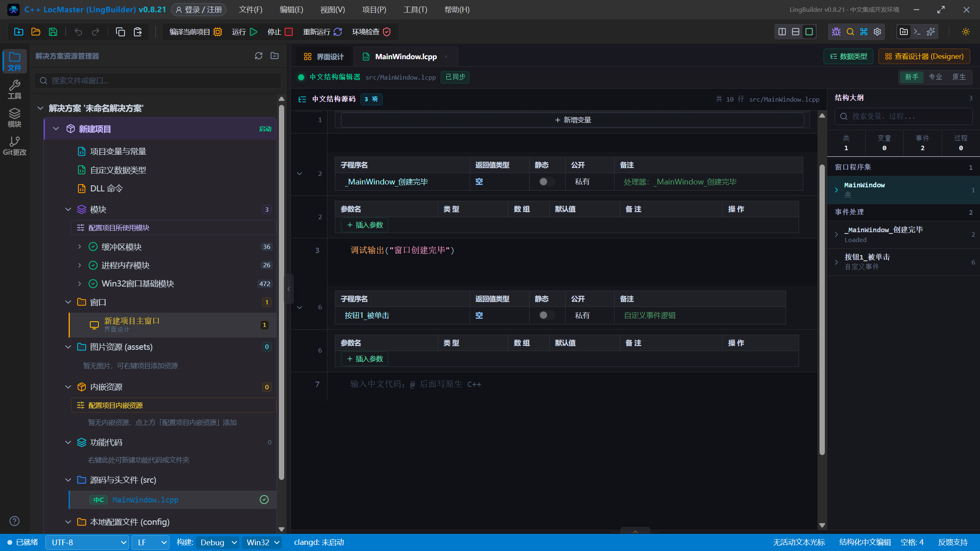Viewport: 980px width, 551px height.
Task: Open the Debug build dropdown
Action: click(x=218, y=542)
